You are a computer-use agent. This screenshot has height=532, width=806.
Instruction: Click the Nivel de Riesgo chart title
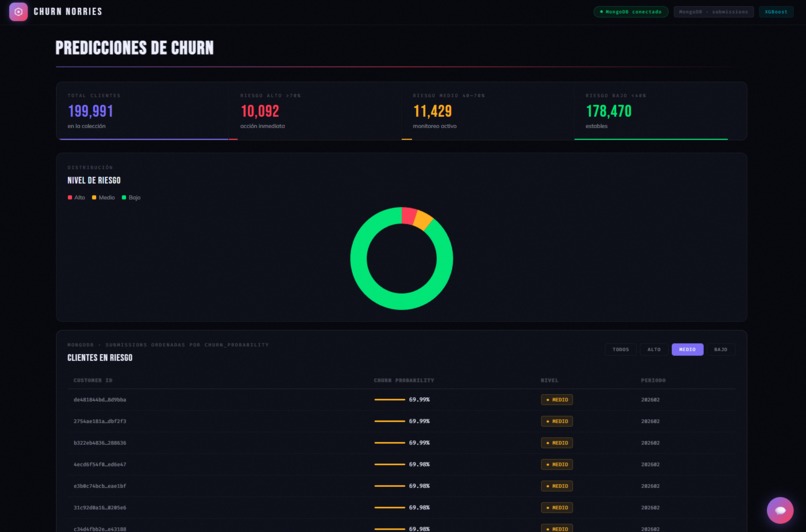94,180
